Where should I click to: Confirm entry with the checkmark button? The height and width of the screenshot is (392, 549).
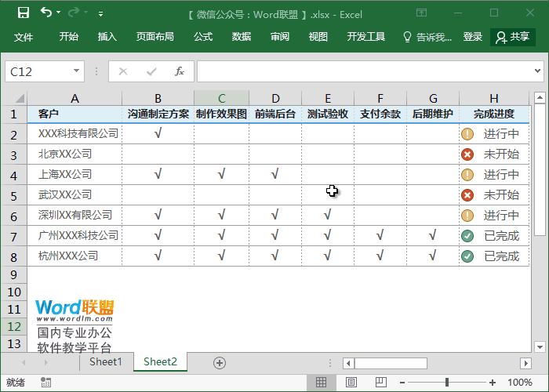point(151,72)
